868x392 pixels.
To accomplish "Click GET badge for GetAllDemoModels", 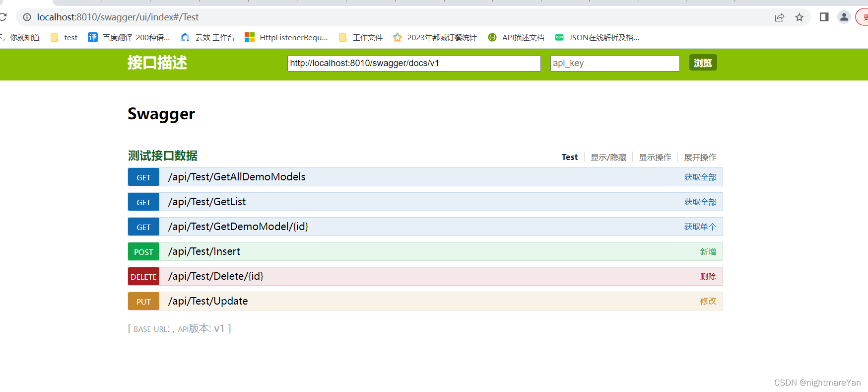I will (143, 177).
